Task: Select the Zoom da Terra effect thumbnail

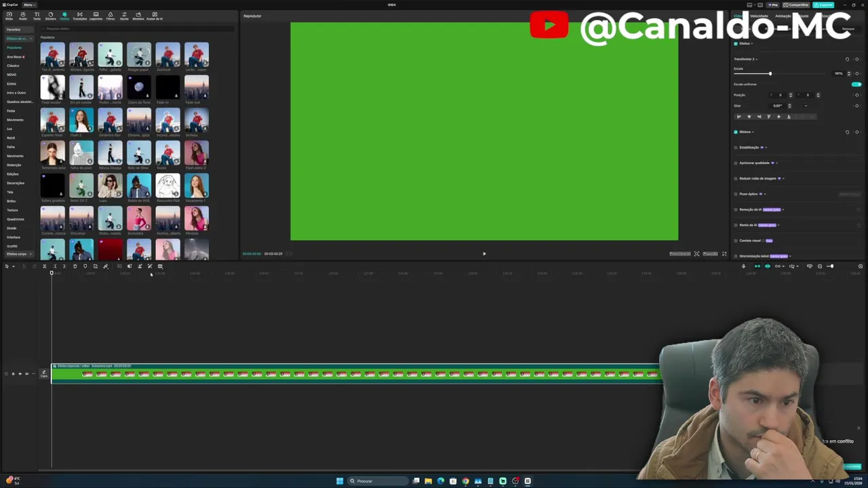Action: [x=139, y=87]
